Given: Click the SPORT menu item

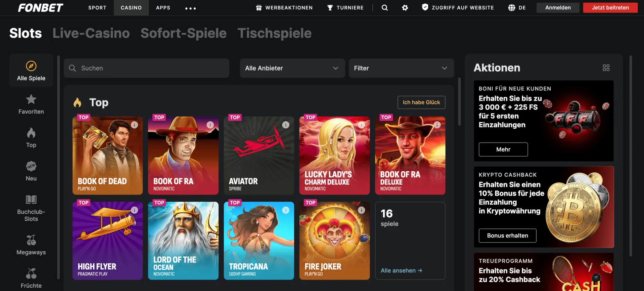Looking at the screenshot, I should 97,8.
